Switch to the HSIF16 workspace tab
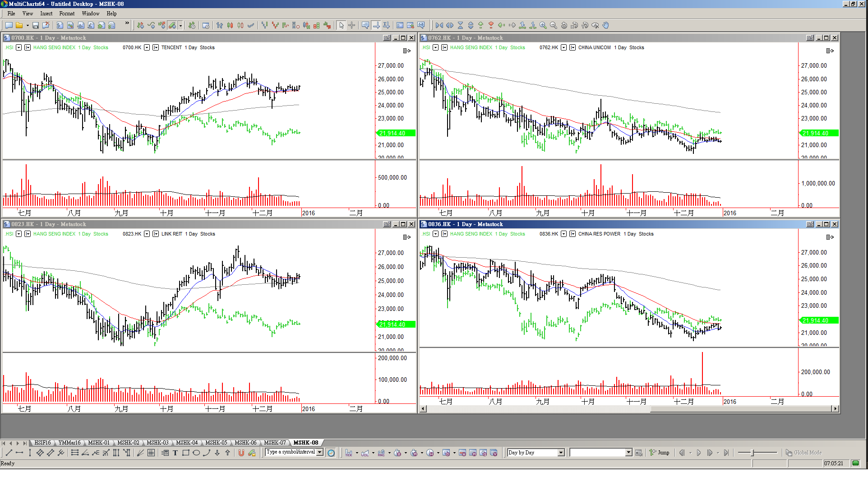 click(x=42, y=443)
